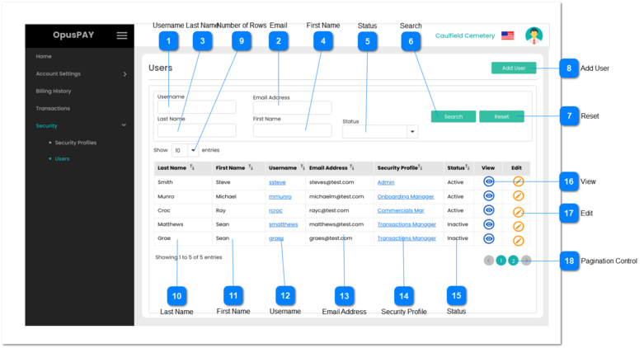Open the entries per page dropdown
The image size is (644, 348).
(185, 150)
